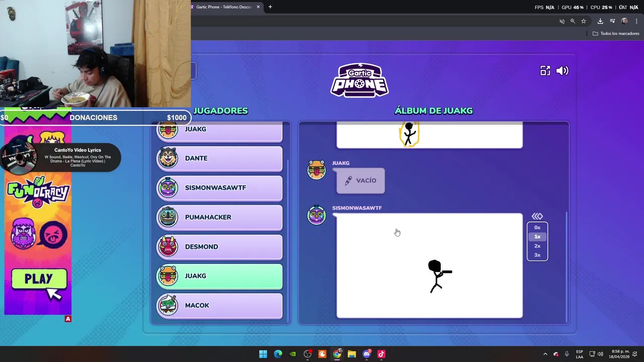Show hidden system tray icons
The image size is (644, 362).
545,354
